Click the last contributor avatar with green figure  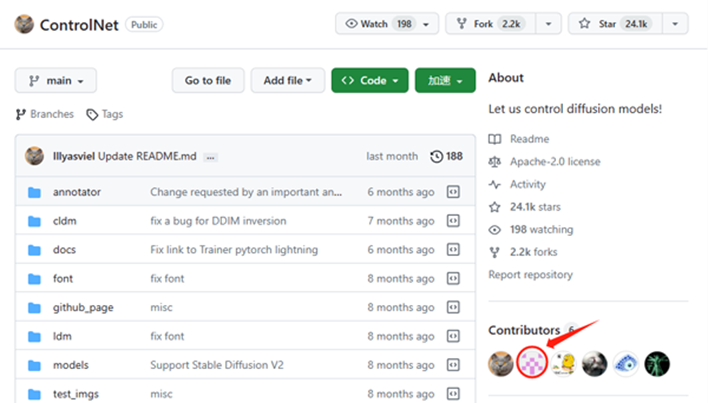coord(657,364)
